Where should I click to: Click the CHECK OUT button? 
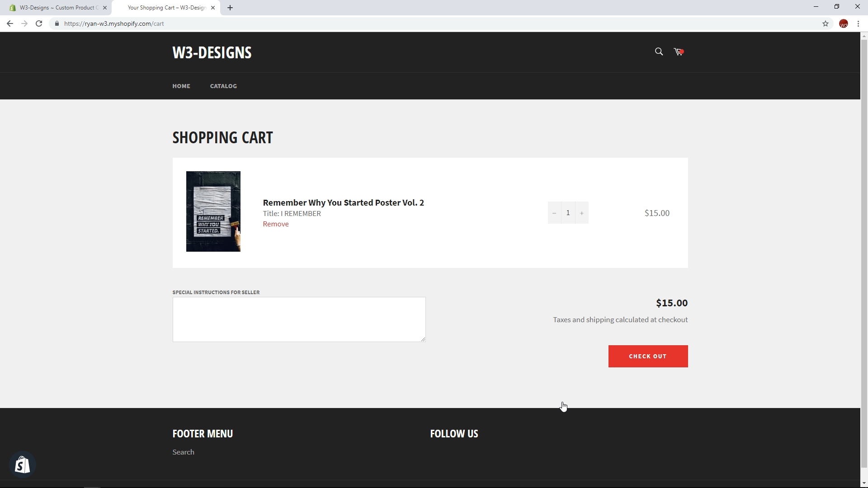(648, 357)
